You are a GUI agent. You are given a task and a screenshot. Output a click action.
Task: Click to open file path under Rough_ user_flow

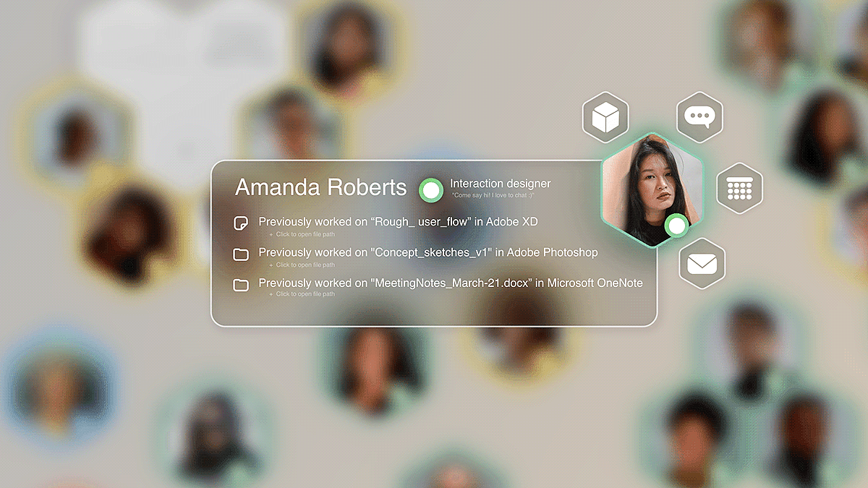pyautogui.click(x=302, y=234)
